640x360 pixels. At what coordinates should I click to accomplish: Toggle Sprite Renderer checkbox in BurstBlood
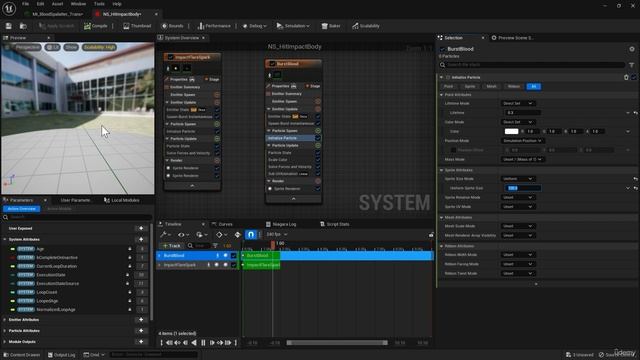point(318,189)
